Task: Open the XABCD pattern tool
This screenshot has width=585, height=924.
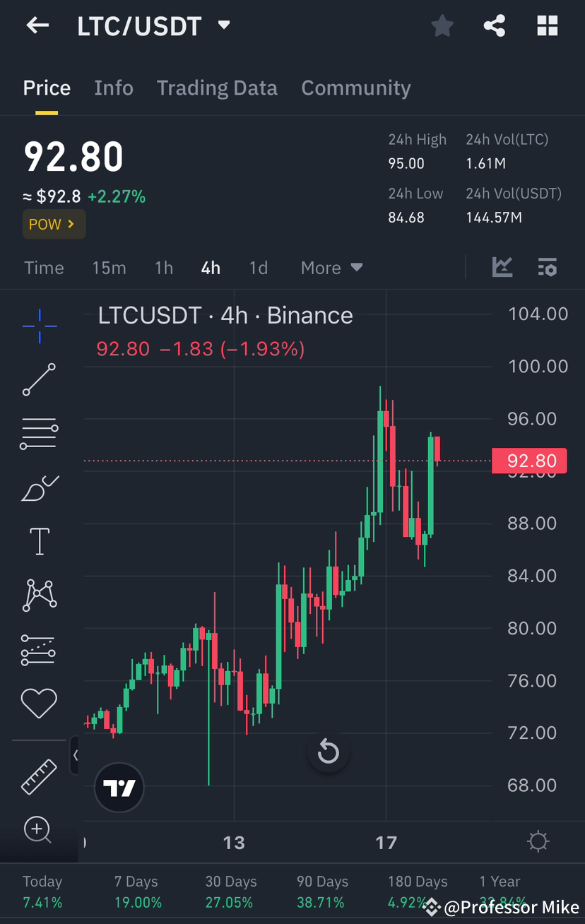Action: click(x=39, y=594)
